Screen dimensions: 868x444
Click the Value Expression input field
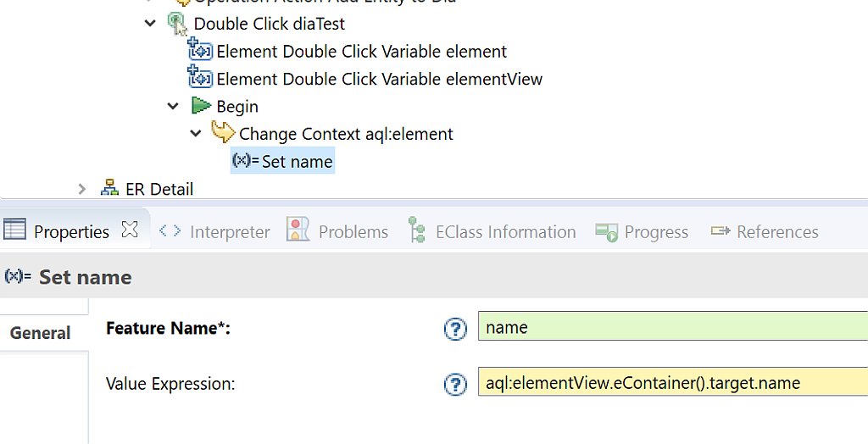(672, 381)
